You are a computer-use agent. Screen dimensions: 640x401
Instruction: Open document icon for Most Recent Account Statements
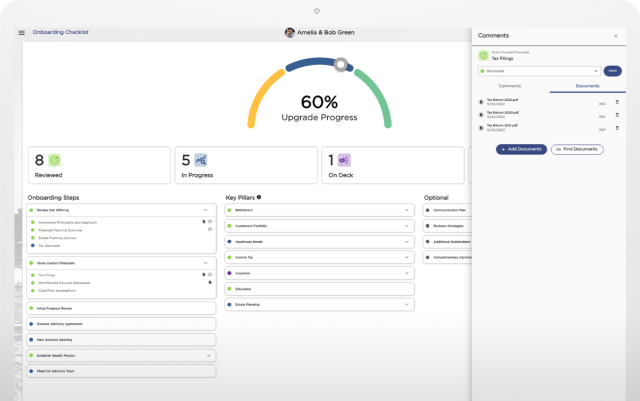point(210,282)
